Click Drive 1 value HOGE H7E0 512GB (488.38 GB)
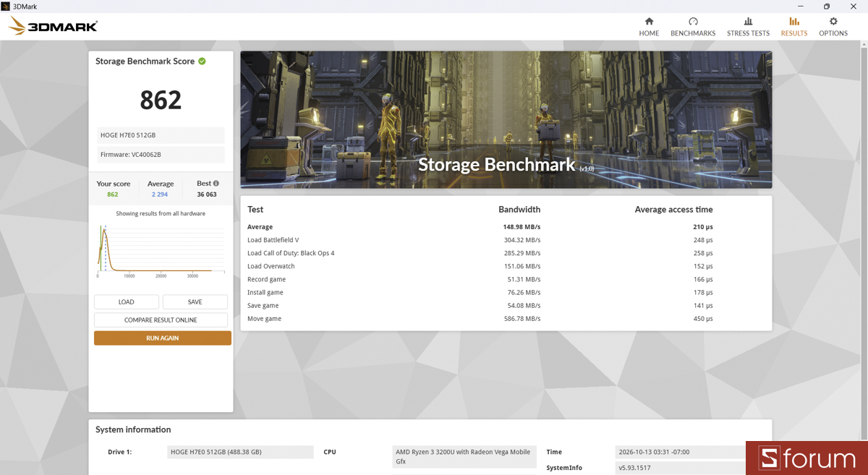Screen dimensions: 868x475 (x=240, y=452)
